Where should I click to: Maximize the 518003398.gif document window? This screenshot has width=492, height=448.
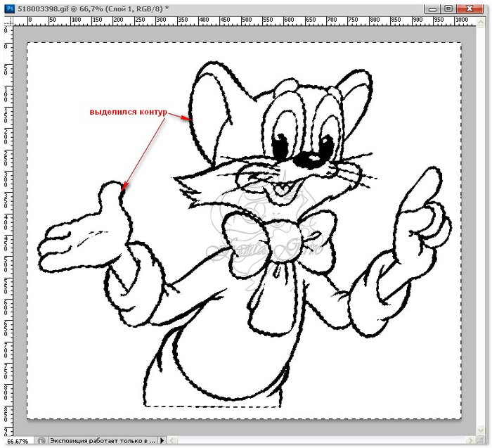coord(448,8)
